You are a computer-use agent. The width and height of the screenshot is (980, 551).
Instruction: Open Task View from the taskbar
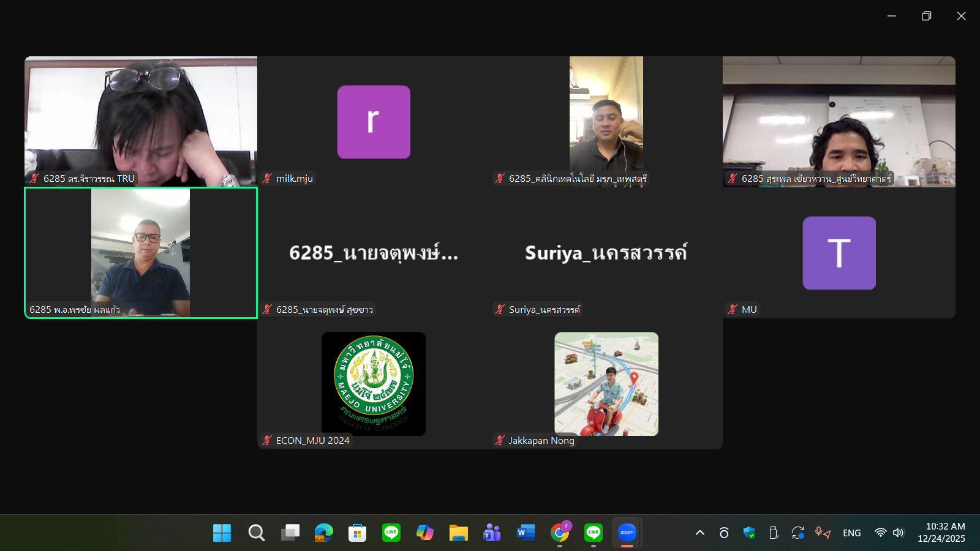[x=290, y=533]
